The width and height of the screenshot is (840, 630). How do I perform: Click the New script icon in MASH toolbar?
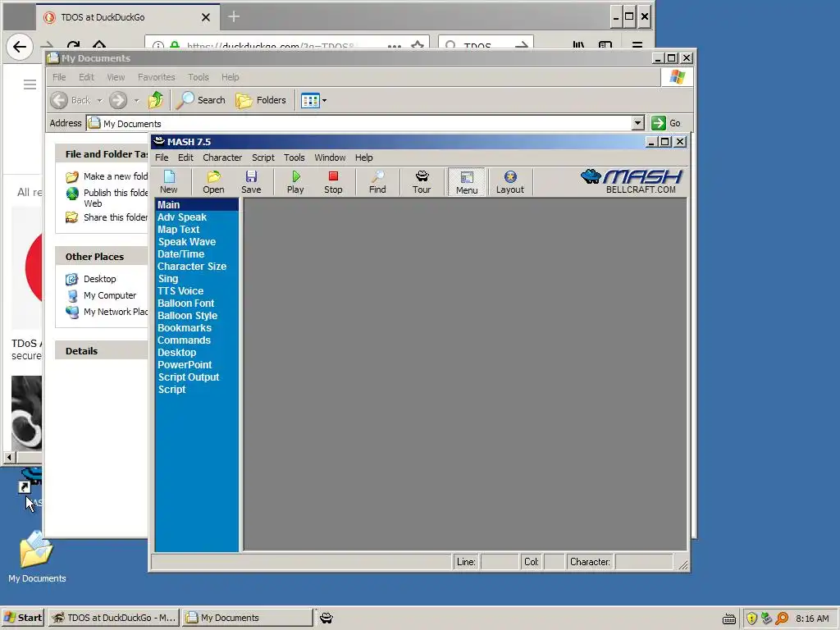169,181
